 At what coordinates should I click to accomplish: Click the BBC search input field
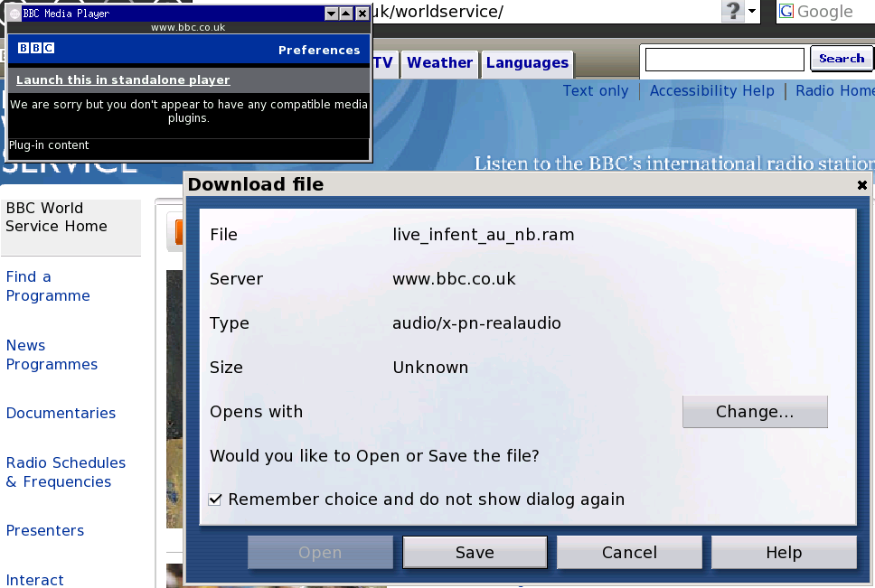(x=724, y=60)
